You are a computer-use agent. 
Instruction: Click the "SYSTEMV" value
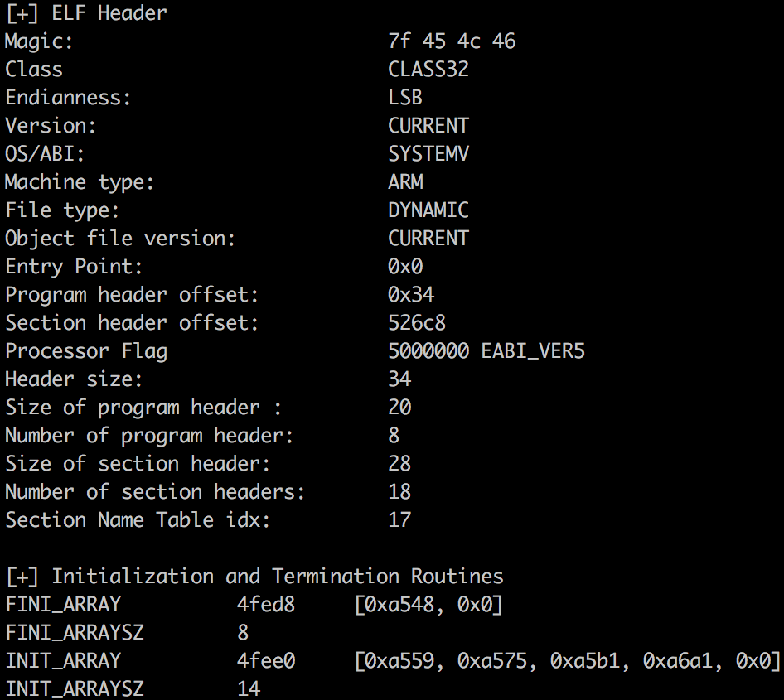pyautogui.click(x=428, y=153)
